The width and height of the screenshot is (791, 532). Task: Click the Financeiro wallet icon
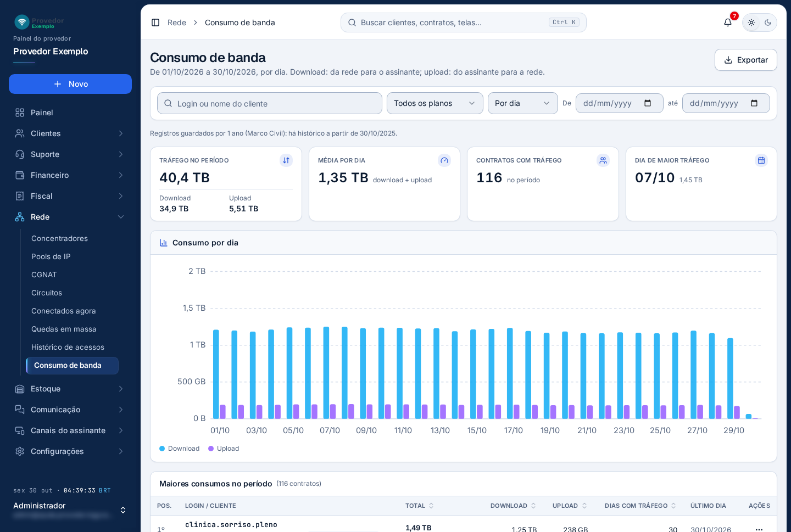[x=20, y=175]
